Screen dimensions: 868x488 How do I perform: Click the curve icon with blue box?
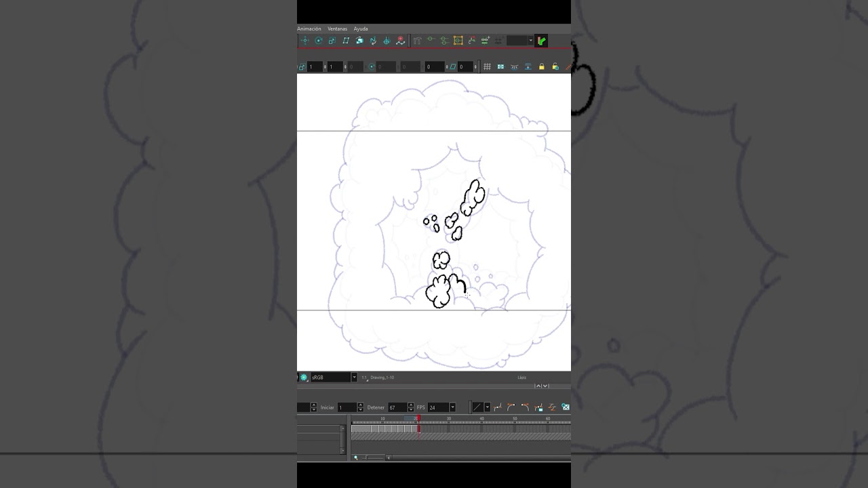538,407
